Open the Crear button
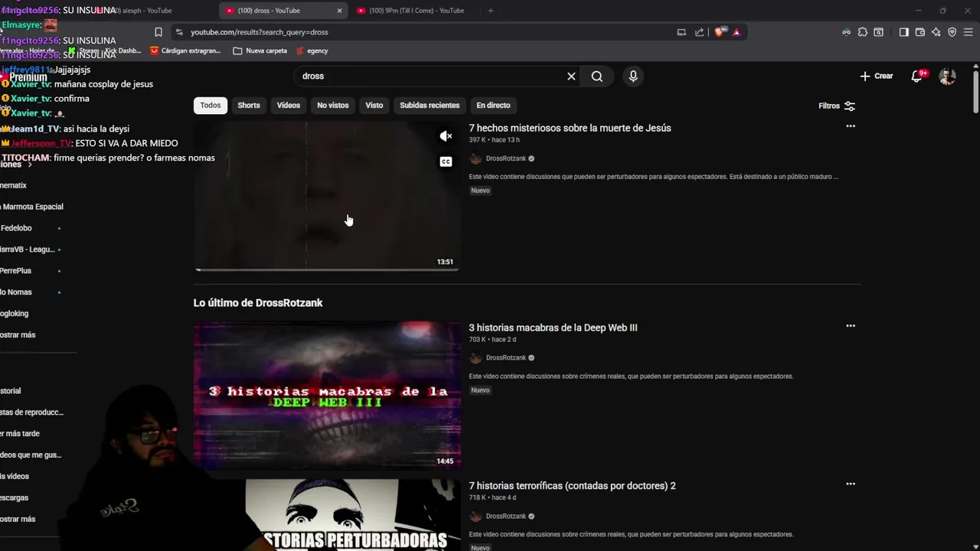Image resolution: width=980 pixels, height=551 pixels. (877, 76)
